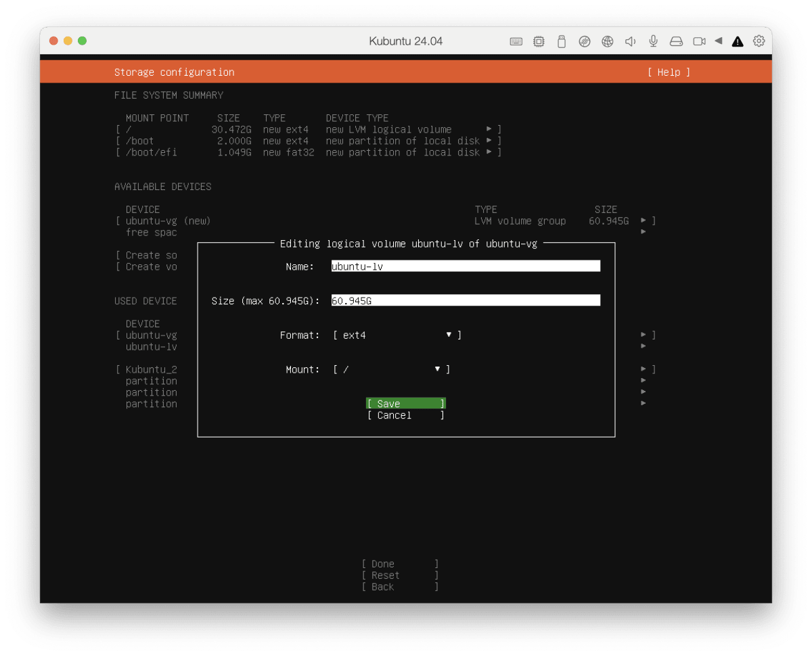The image size is (812, 656).
Task: Open the VM settings gear icon
Action: (x=759, y=41)
